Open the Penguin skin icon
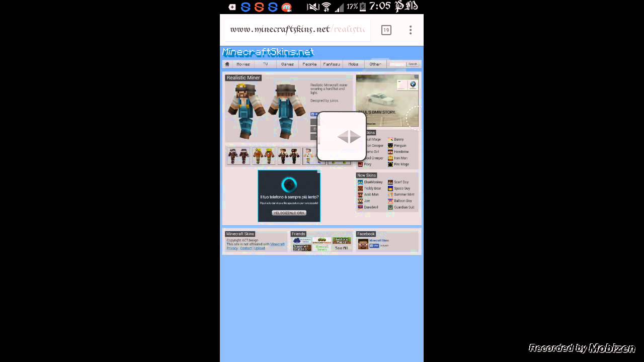The image size is (644, 362). pyautogui.click(x=390, y=146)
